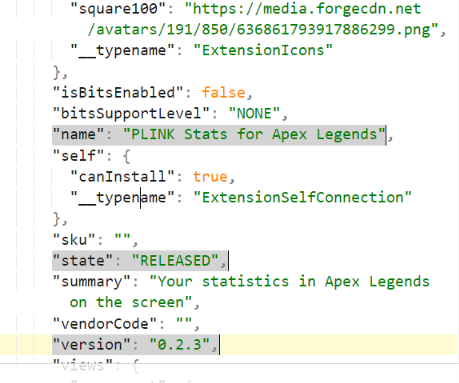Viewport: 459px width, 383px height.
Task: Click the "Your statistics in Apex Legends" text
Action: click(289, 282)
